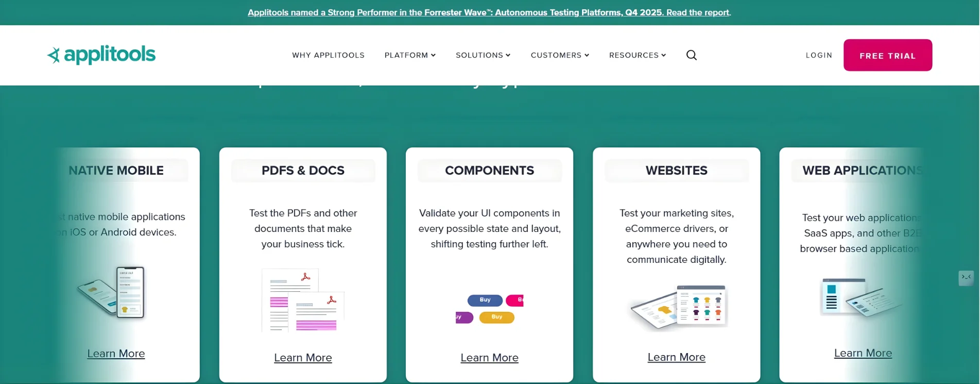Image resolution: width=980 pixels, height=384 pixels.
Task: Click the floating widget icon at right edge
Action: click(x=966, y=278)
